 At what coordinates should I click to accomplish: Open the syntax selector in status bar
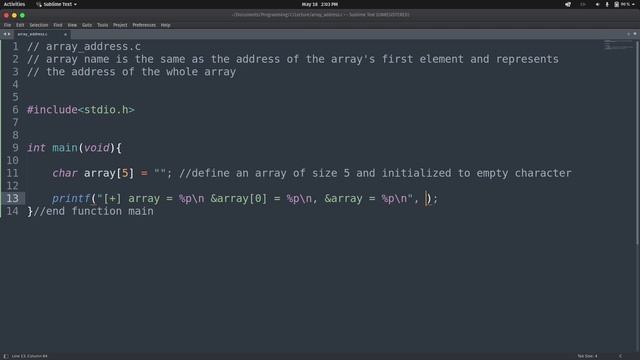point(620,356)
